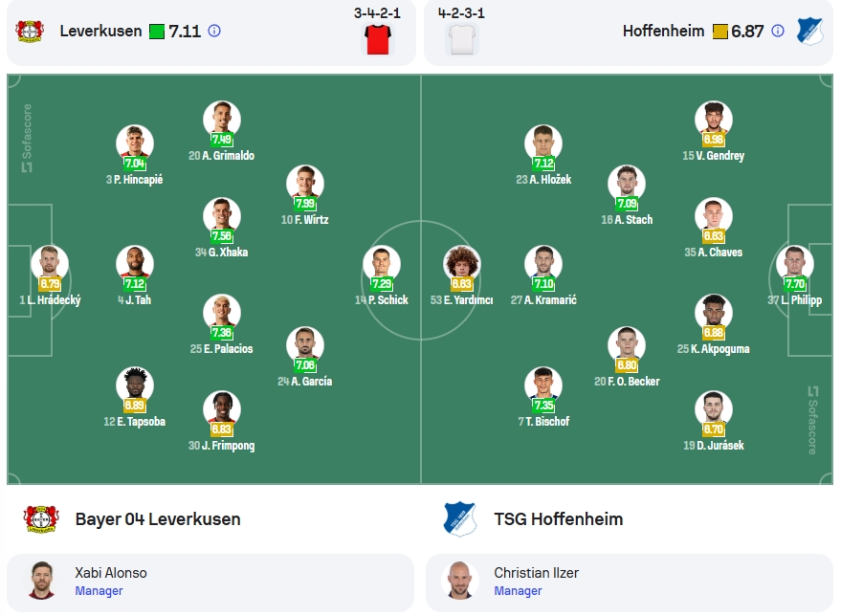Open the TSG Hoffenheim logo below pitch
The width and height of the screenshot is (841, 616).
pyautogui.click(x=460, y=519)
